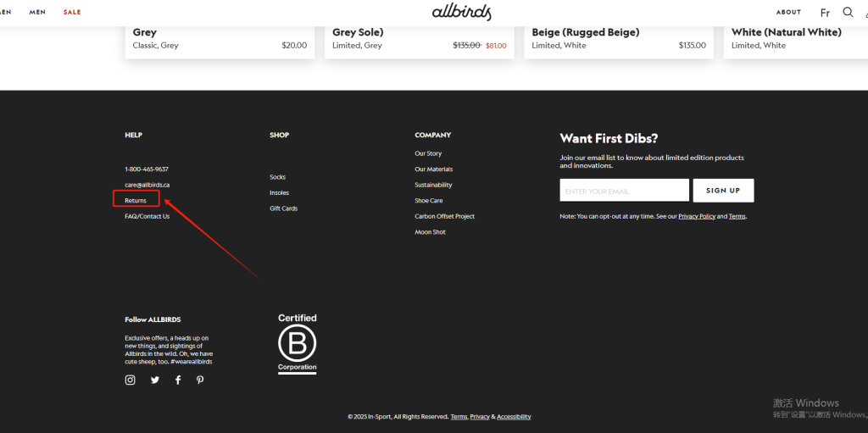Select the Beige (Rugged Beige) product card
Image resolution: width=868 pixels, height=433 pixels.
(x=619, y=39)
